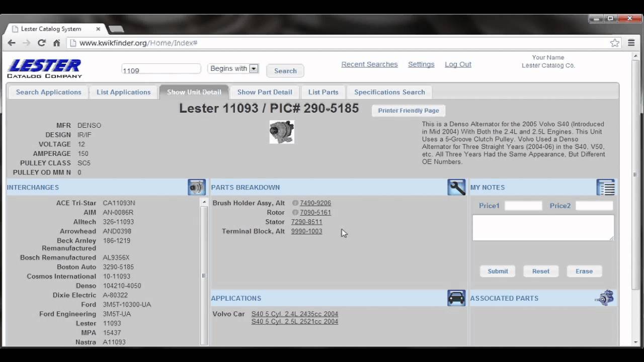
Task: Open the Chrome menu button
Action: 631,43
